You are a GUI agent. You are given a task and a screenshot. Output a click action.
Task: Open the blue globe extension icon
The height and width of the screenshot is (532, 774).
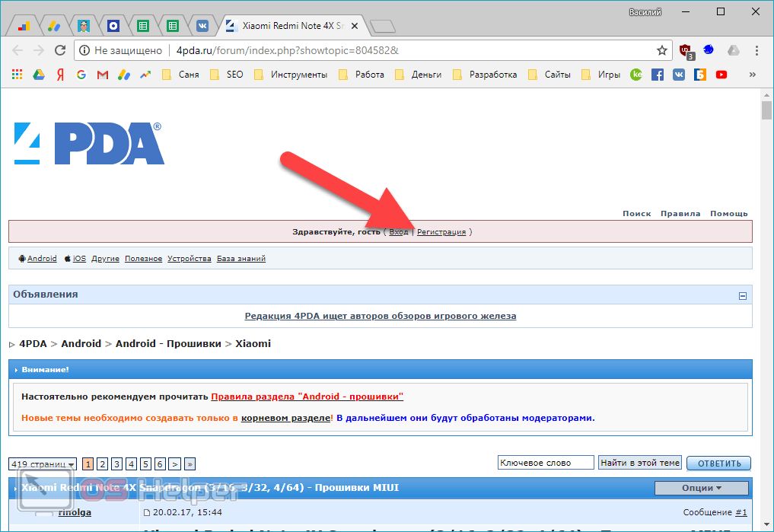click(709, 49)
